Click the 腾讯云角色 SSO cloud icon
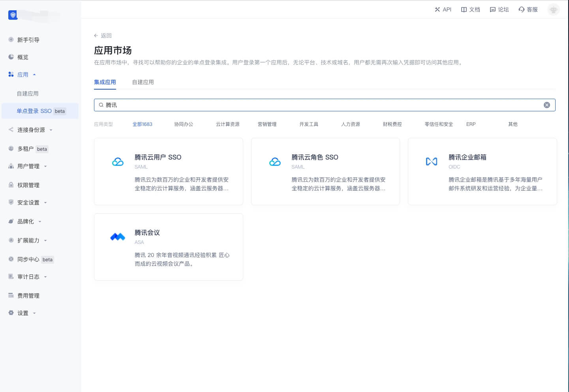Viewport: 569px width, 392px height. point(275,161)
